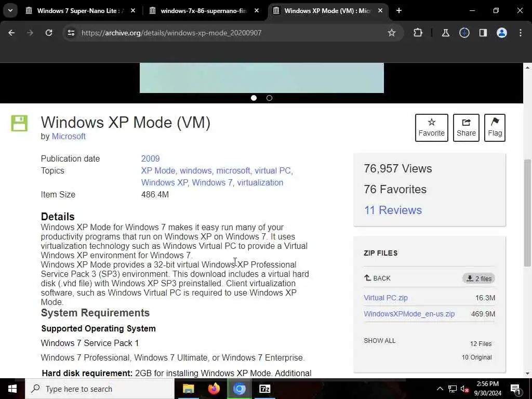Viewport: 532px width, 399px height.
Task: Open the windows topic link
Action: (x=196, y=170)
